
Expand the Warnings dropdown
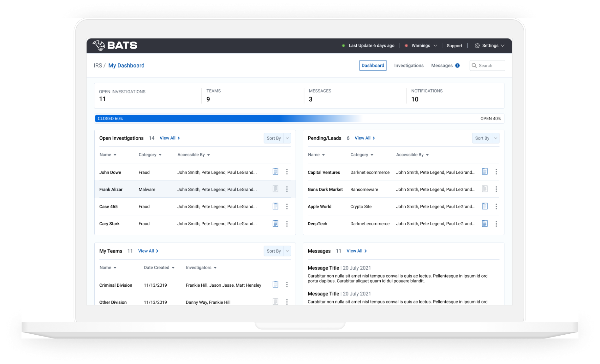pyautogui.click(x=424, y=46)
